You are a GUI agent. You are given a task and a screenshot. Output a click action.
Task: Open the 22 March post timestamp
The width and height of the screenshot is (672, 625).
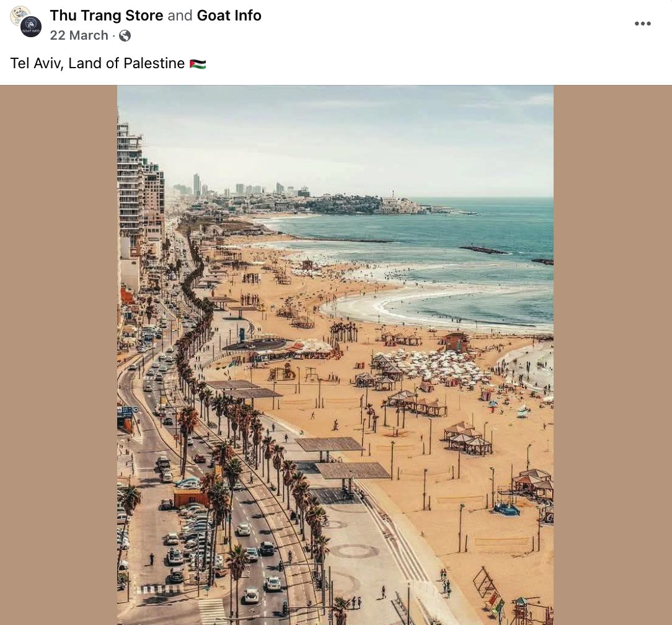tap(79, 35)
